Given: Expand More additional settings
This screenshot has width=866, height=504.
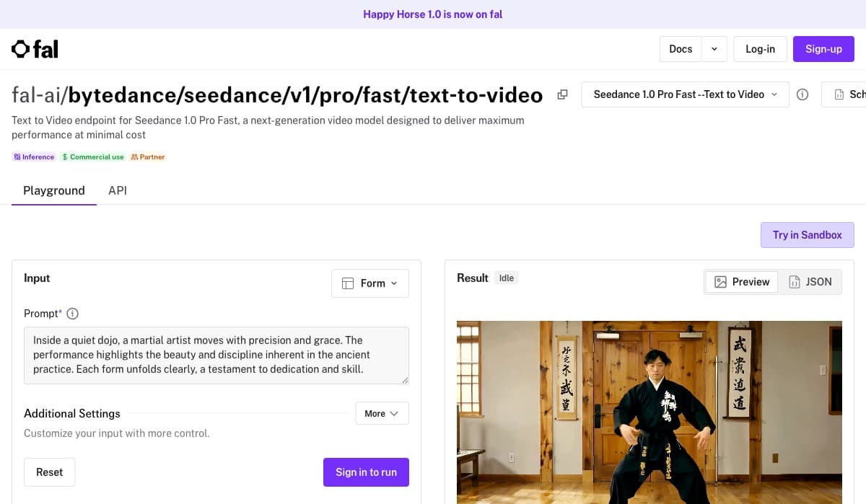Looking at the screenshot, I should click(382, 414).
